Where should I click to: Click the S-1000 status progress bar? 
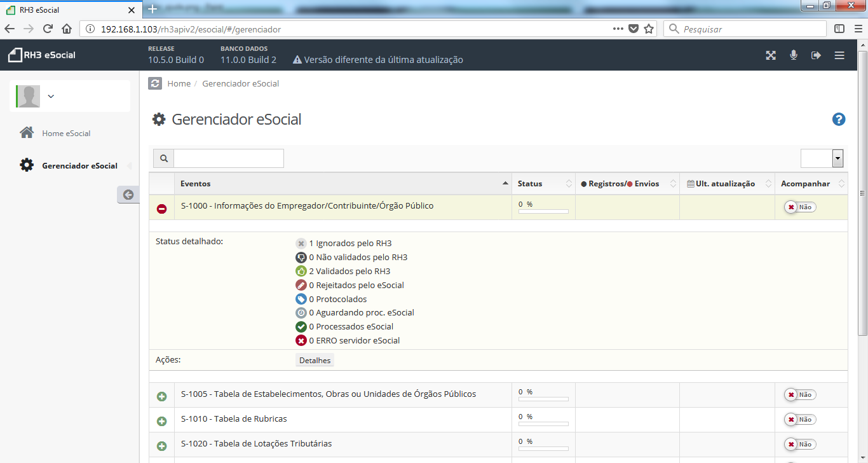point(543,211)
